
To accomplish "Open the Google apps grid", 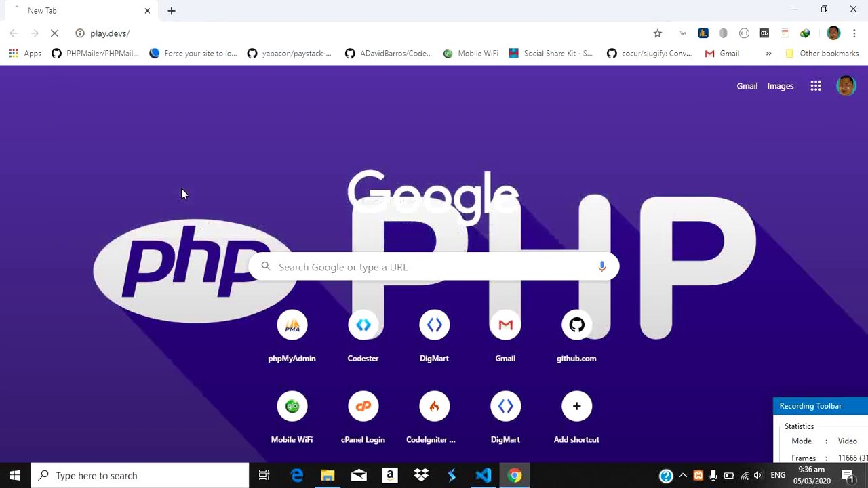I will pos(816,86).
